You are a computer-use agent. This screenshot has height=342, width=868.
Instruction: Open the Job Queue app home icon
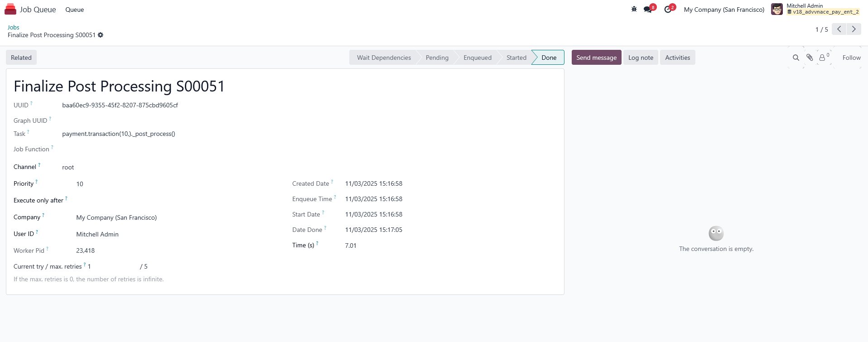pyautogui.click(x=10, y=10)
